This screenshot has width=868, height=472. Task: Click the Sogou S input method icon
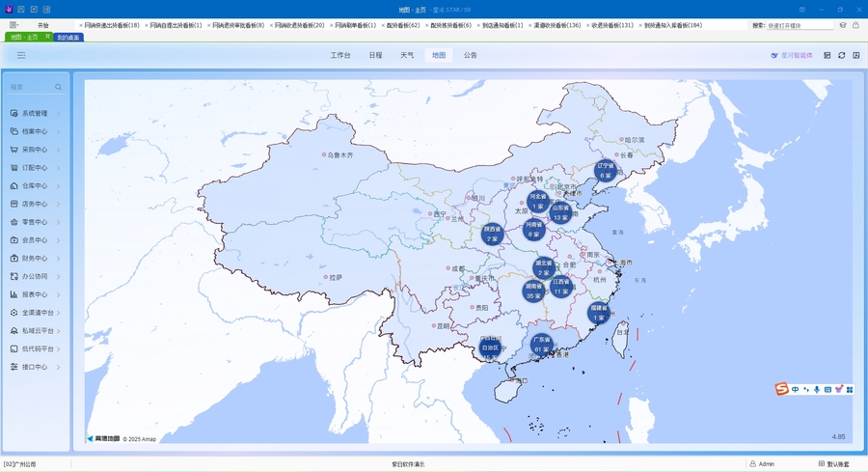coord(781,389)
